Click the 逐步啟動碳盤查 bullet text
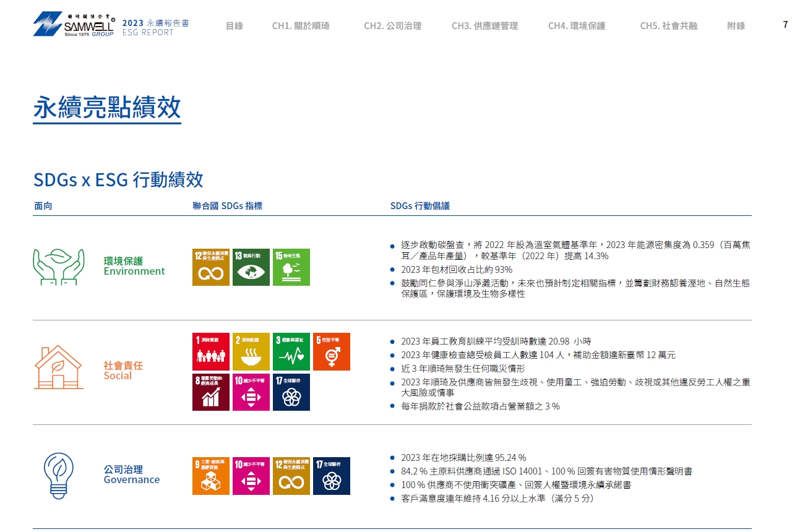This screenshot has width=792, height=532. [x=575, y=251]
